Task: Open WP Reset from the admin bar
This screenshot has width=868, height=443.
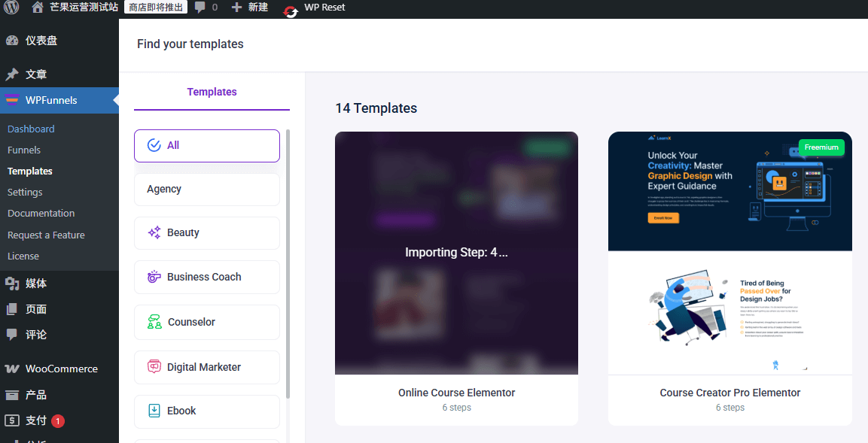Action: click(315, 8)
